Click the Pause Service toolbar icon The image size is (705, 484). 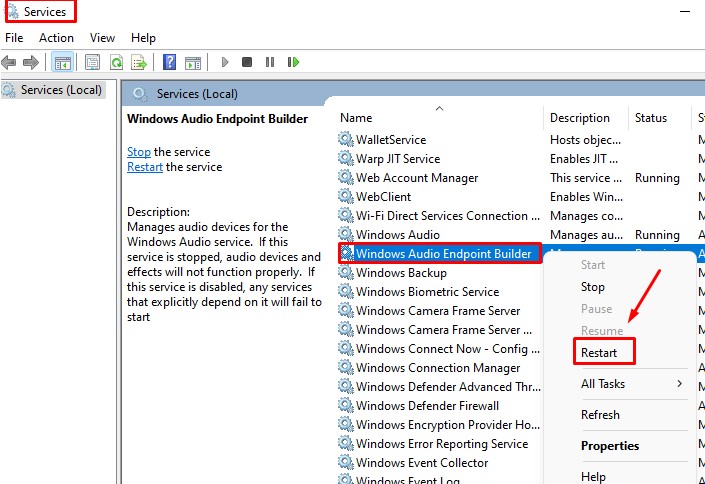click(x=270, y=62)
